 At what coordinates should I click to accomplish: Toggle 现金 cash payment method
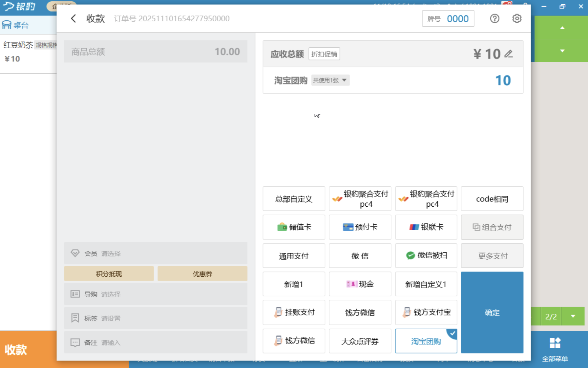[360, 284]
